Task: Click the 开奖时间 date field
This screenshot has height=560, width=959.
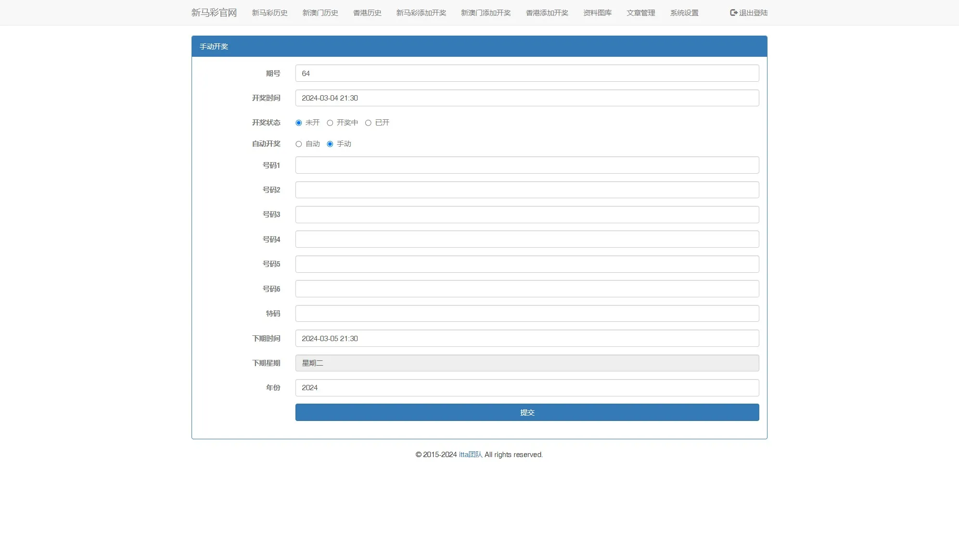Action: (x=527, y=98)
